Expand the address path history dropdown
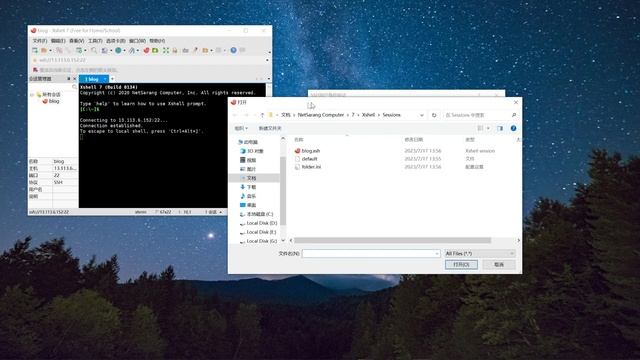Viewport: 640px width, 360px height. point(422,115)
